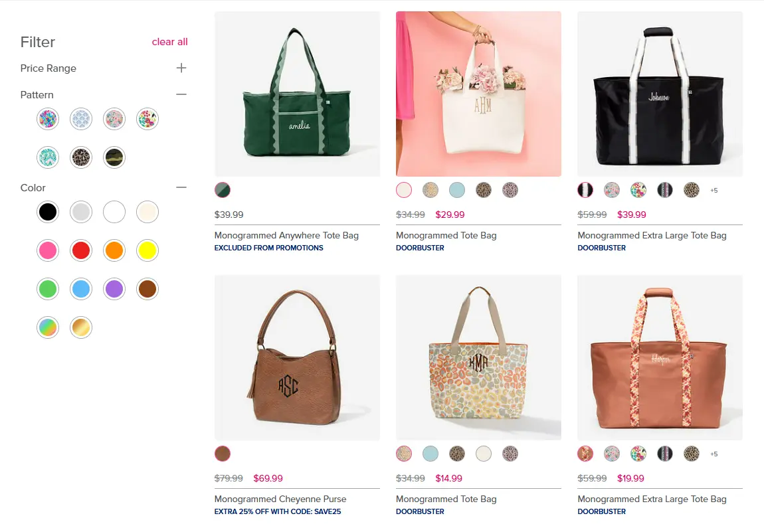Expand the Price Range filter section
Screen dimensions: 764x532
click(181, 68)
